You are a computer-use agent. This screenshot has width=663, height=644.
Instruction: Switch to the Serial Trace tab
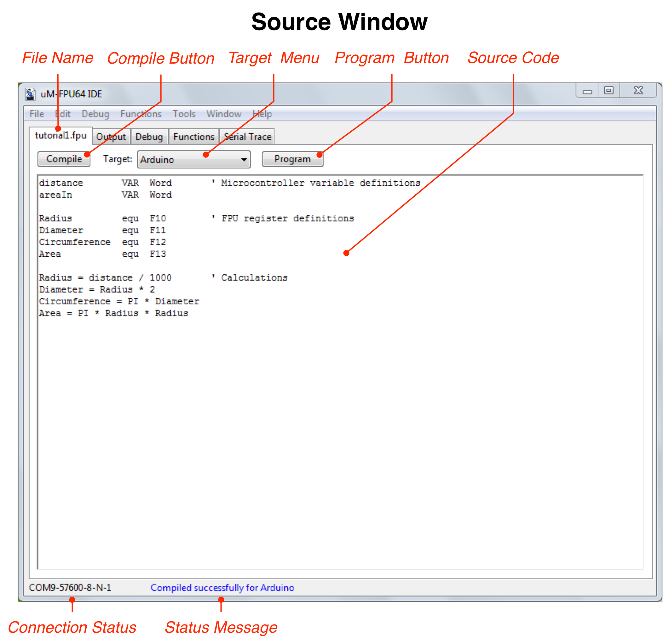[247, 137]
